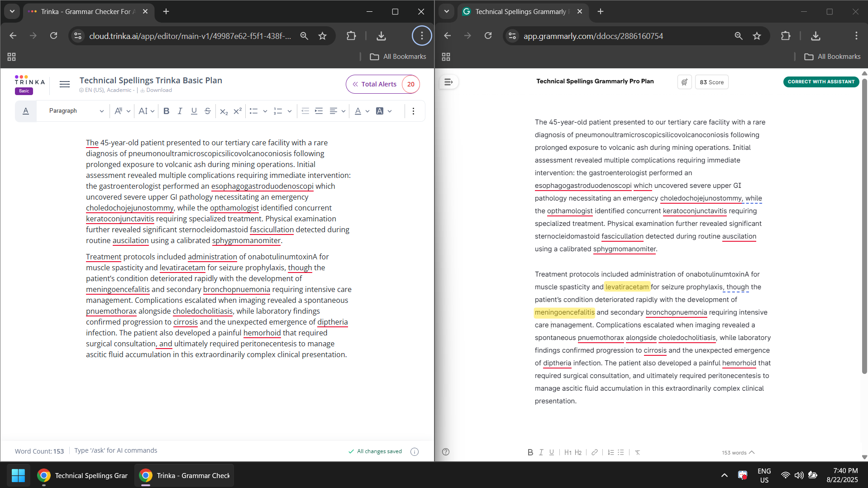Image resolution: width=868 pixels, height=488 pixels.
Task: Open the tab search dropdown in Trinka window
Action: pos(12,11)
